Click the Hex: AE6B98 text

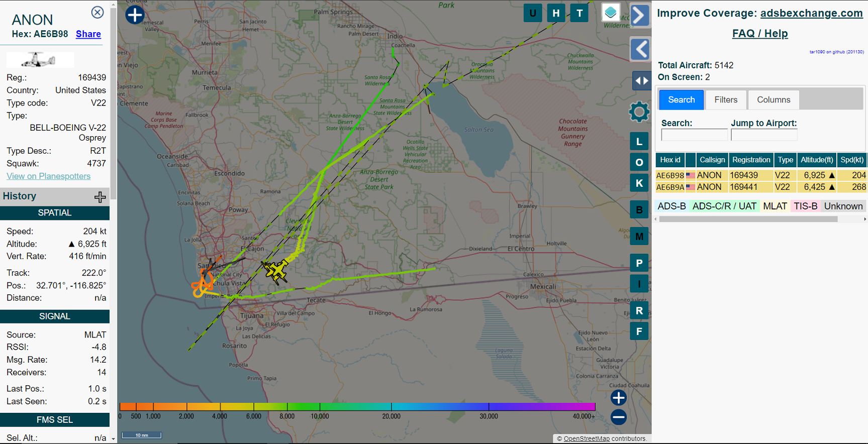click(40, 34)
